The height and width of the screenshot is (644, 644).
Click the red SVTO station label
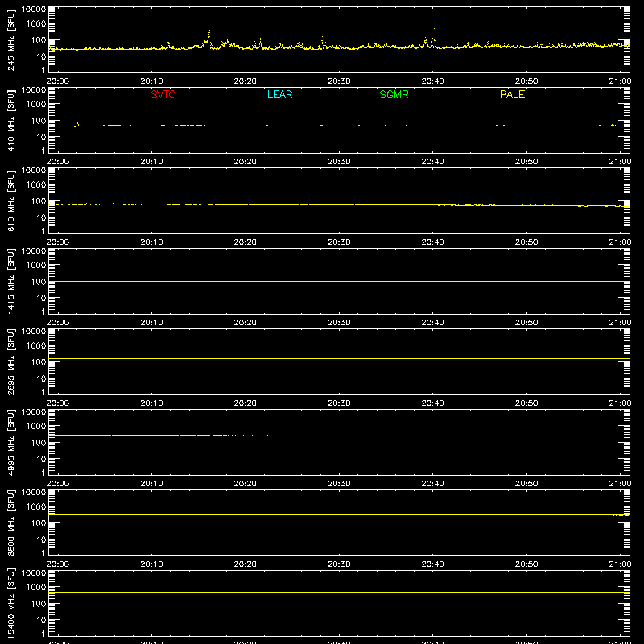click(163, 94)
